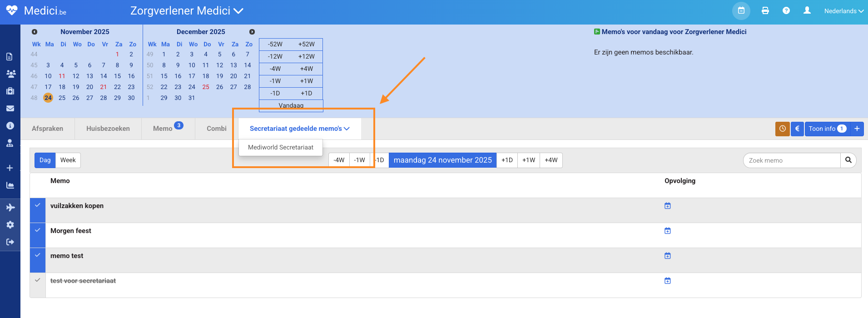The image size is (868, 318).
Task: Click the euro sign button
Action: tap(797, 129)
